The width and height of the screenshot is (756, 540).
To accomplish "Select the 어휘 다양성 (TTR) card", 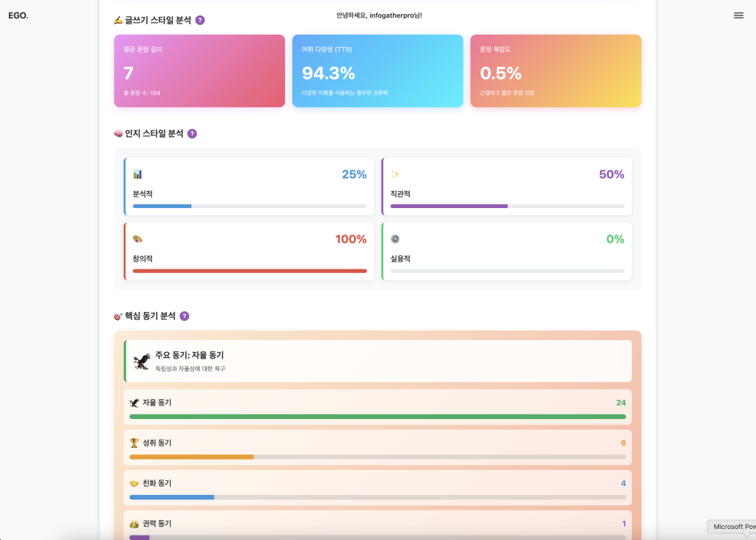I will [377, 71].
